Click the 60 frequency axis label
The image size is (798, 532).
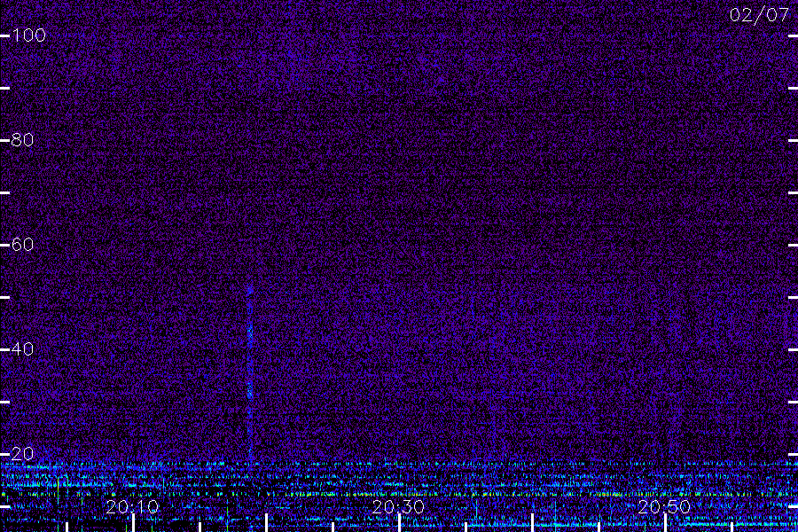pos(22,245)
